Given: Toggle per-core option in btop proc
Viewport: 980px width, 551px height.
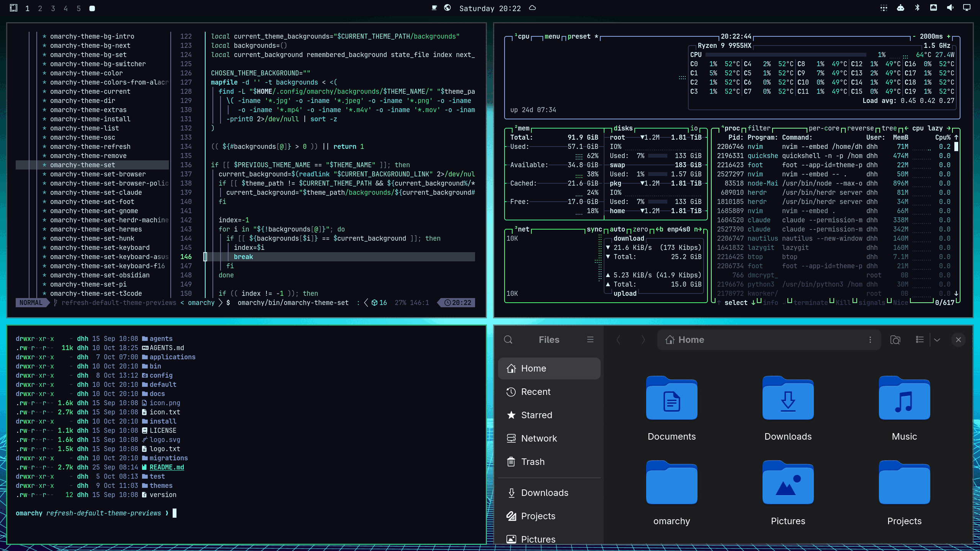Looking at the screenshot, I should point(824,128).
